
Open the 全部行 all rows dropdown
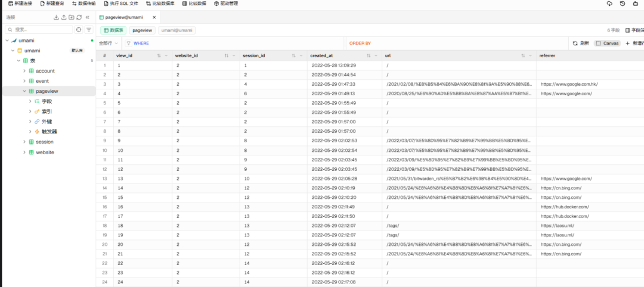(109, 43)
